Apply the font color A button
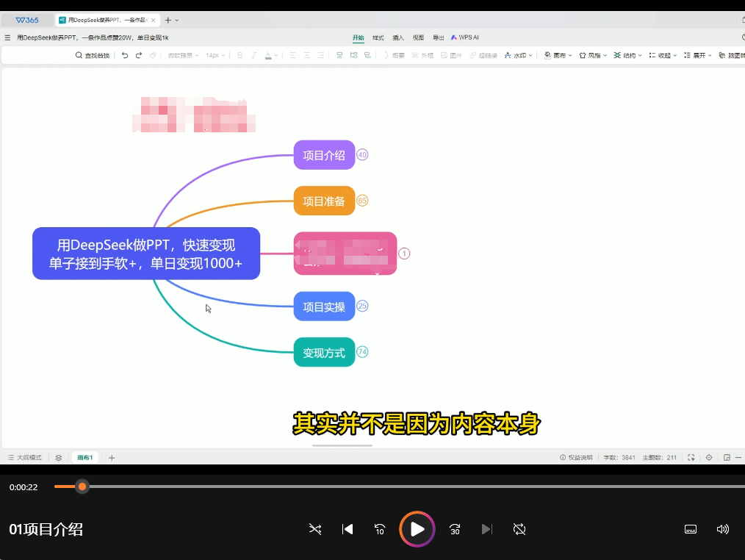The width and height of the screenshot is (745, 560). point(268,55)
